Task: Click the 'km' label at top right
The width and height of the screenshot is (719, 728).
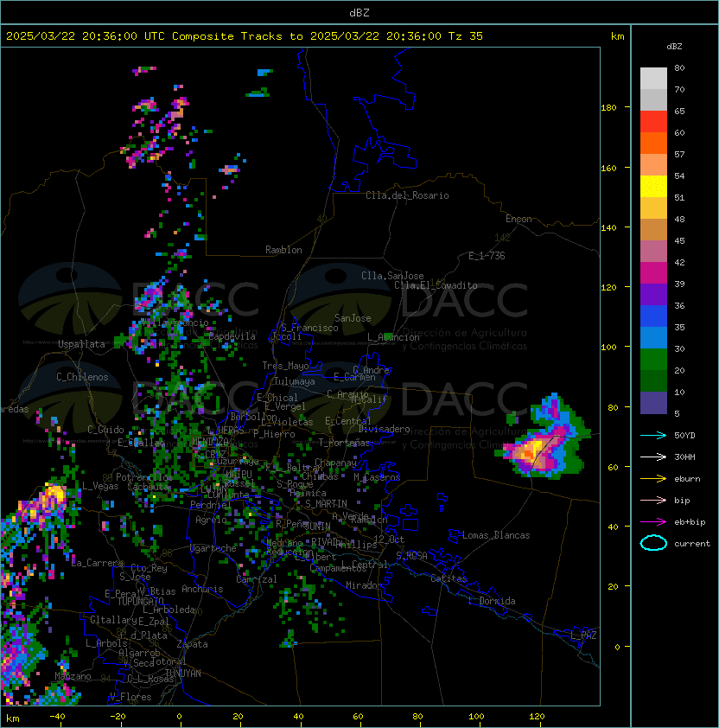Action: pos(617,36)
